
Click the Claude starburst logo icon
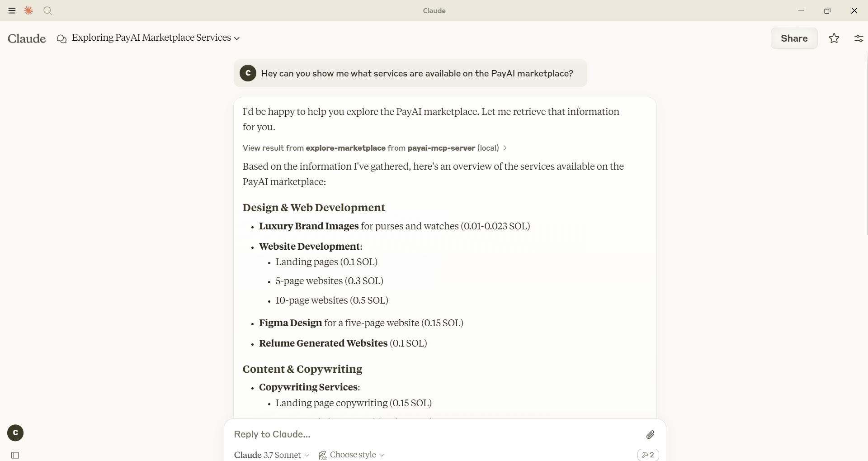pos(28,10)
